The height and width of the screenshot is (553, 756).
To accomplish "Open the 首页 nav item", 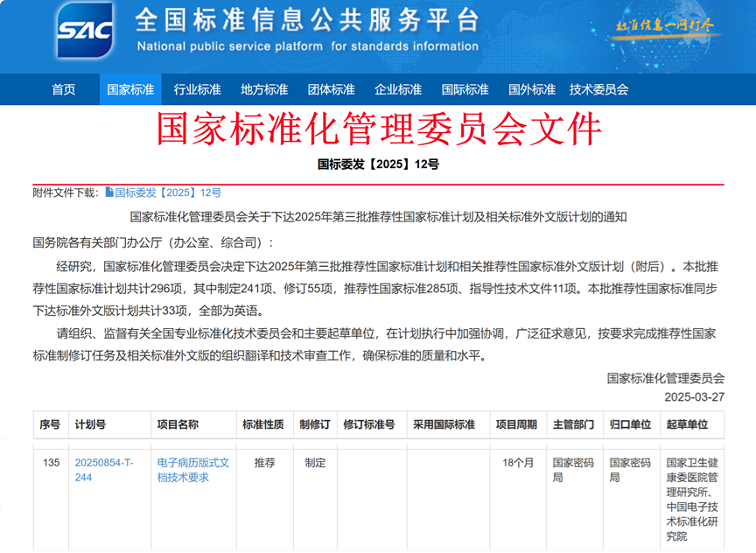I will (x=64, y=89).
